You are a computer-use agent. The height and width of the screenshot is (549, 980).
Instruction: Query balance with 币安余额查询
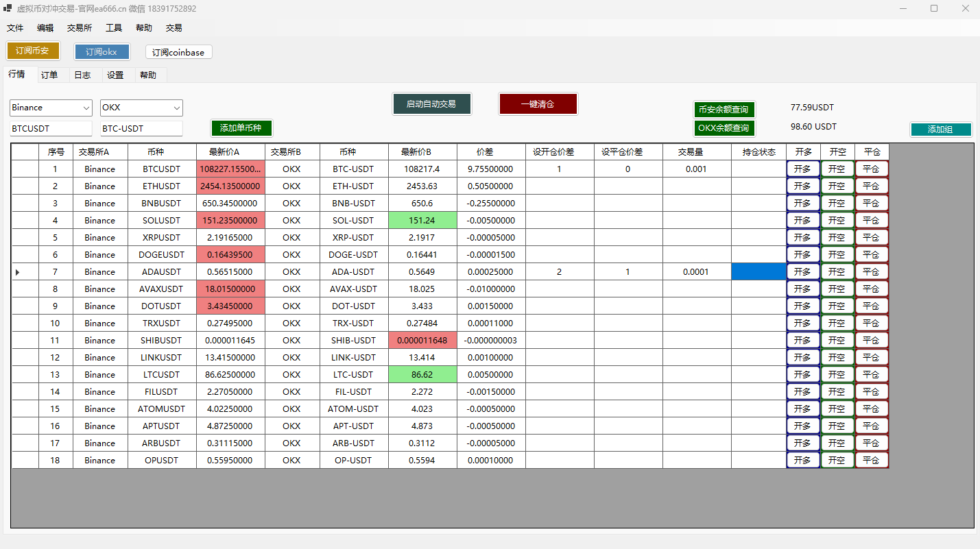tap(724, 110)
